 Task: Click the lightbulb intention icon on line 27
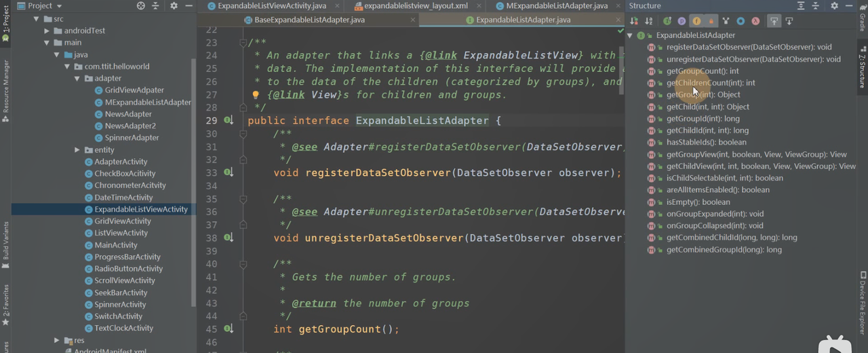point(256,95)
